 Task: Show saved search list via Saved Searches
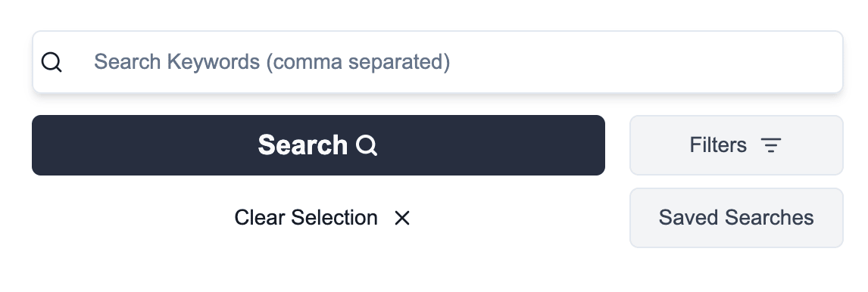coord(736,218)
